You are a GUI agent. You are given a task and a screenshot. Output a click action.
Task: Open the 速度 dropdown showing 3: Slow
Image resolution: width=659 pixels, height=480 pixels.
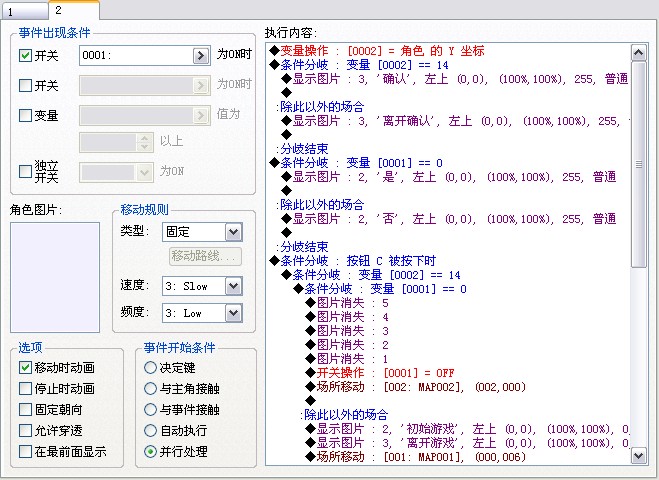tap(234, 286)
